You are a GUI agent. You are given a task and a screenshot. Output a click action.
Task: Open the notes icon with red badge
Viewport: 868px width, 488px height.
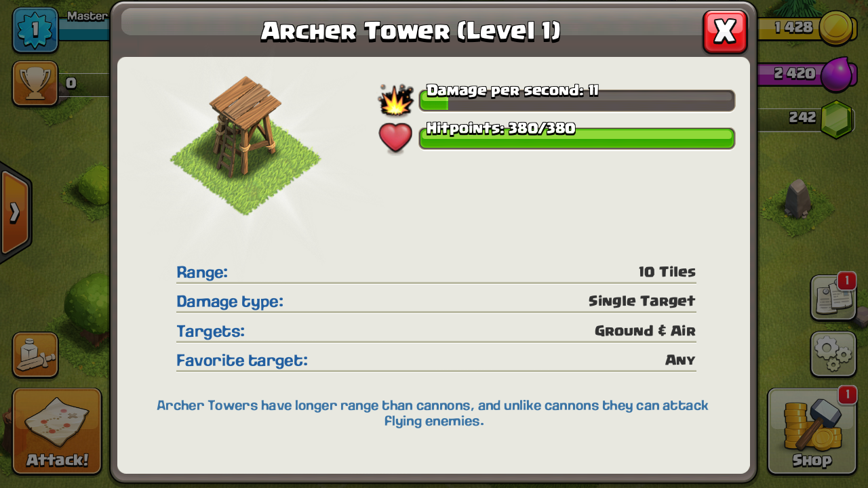[x=833, y=298]
